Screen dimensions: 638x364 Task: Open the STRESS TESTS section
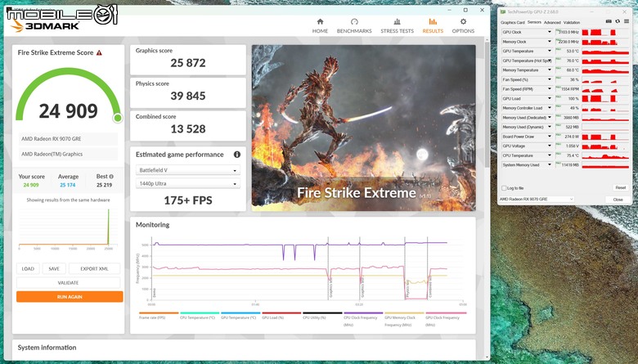click(398, 26)
